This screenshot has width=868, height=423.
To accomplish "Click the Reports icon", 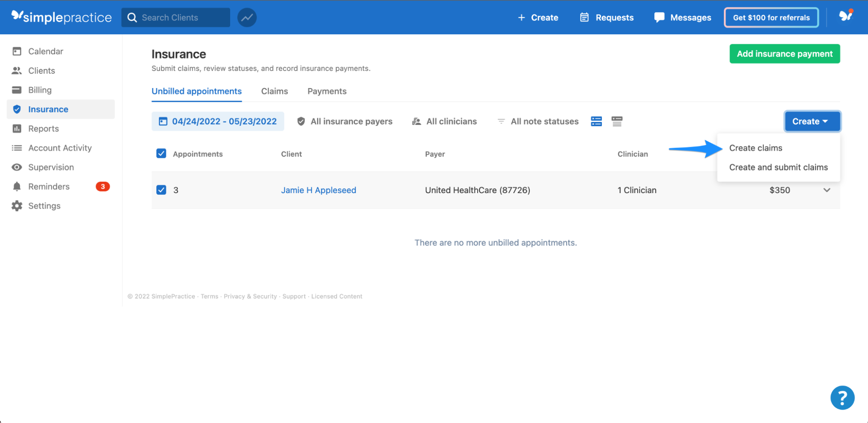I will coord(17,128).
